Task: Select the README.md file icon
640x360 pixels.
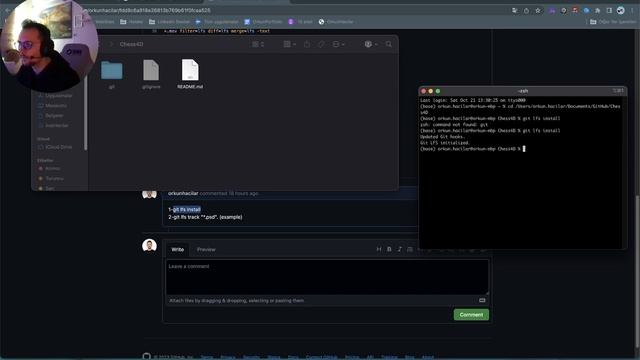Action: pyautogui.click(x=190, y=70)
